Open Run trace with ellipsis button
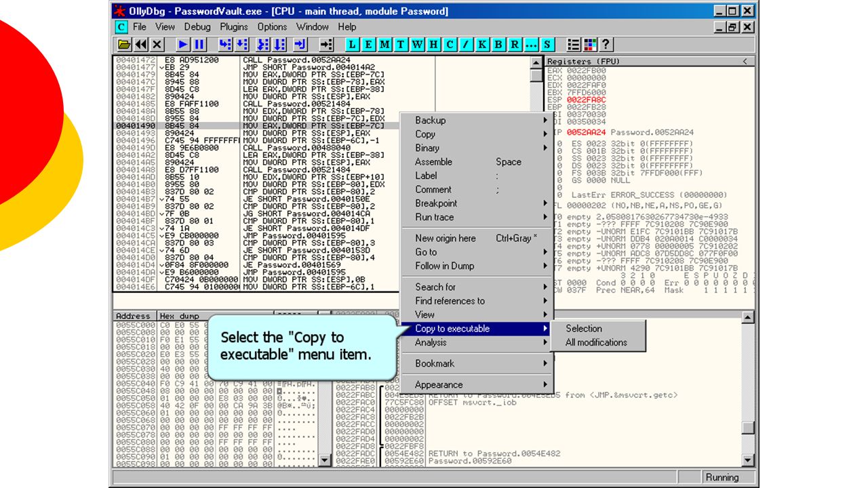 [x=531, y=45]
